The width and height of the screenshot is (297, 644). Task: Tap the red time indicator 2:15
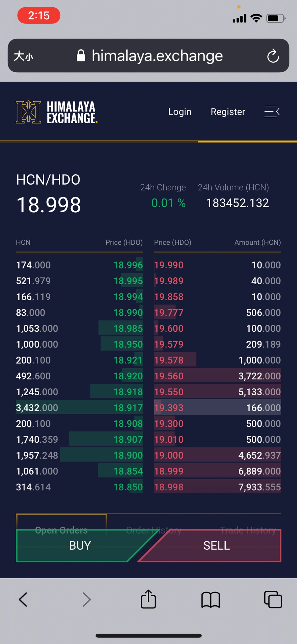39,15
